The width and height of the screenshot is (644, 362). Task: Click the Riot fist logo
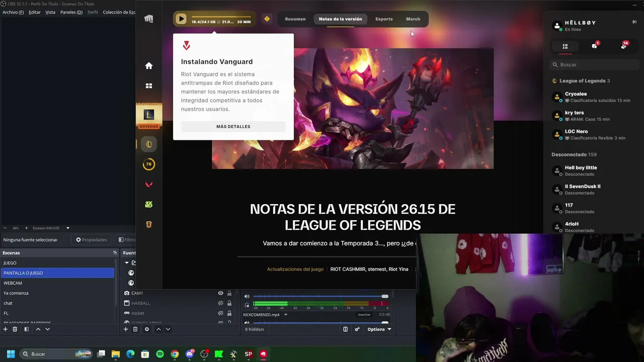pyautogui.click(x=149, y=19)
